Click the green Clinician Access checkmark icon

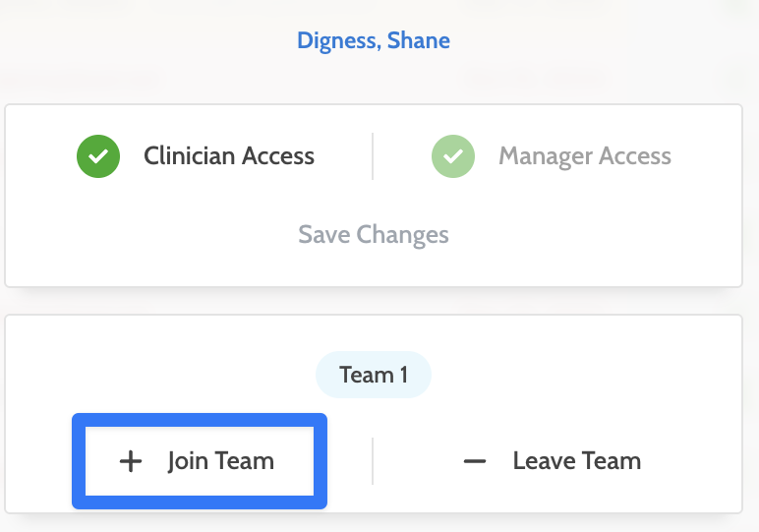point(98,156)
